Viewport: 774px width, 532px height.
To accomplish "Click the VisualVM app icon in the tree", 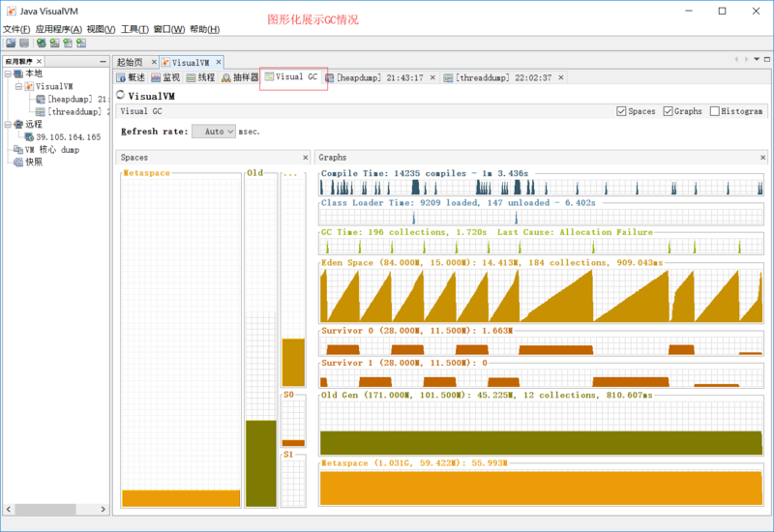I will coord(29,86).
